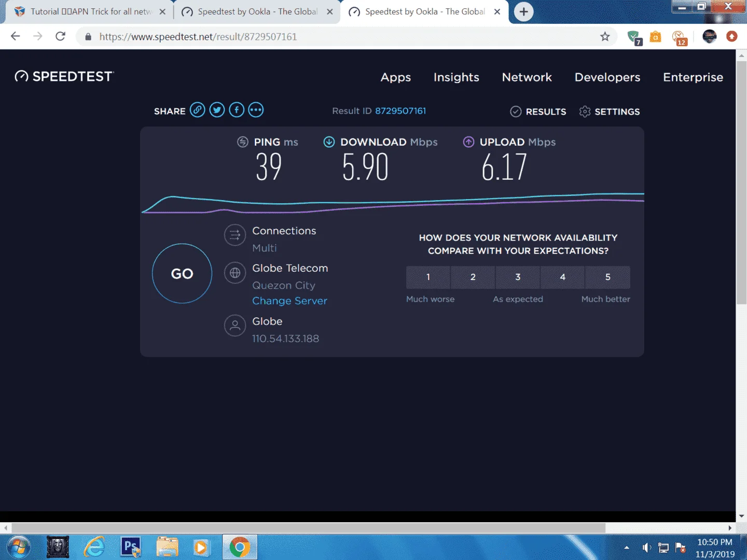Launch Internet Explorer from taskbar
This screenshot has width=747, height=560.
pyautogui.click(x=95, y=547)
